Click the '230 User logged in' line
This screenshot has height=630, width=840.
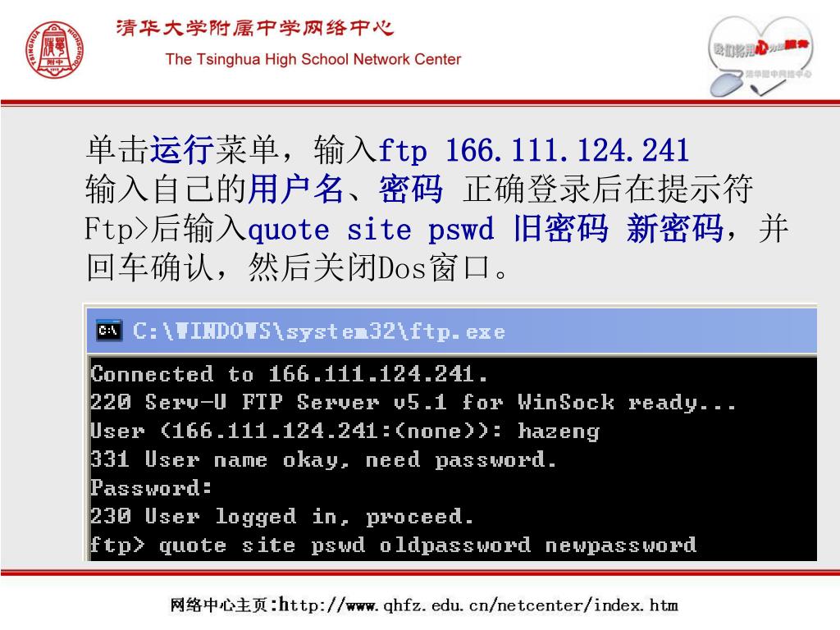click(282, 517)
